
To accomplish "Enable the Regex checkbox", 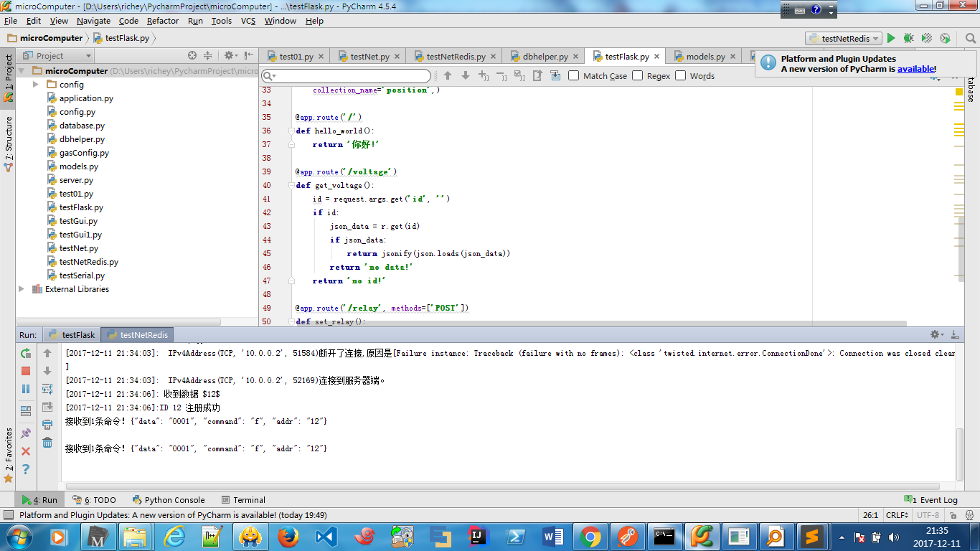I will coord(637,75).
